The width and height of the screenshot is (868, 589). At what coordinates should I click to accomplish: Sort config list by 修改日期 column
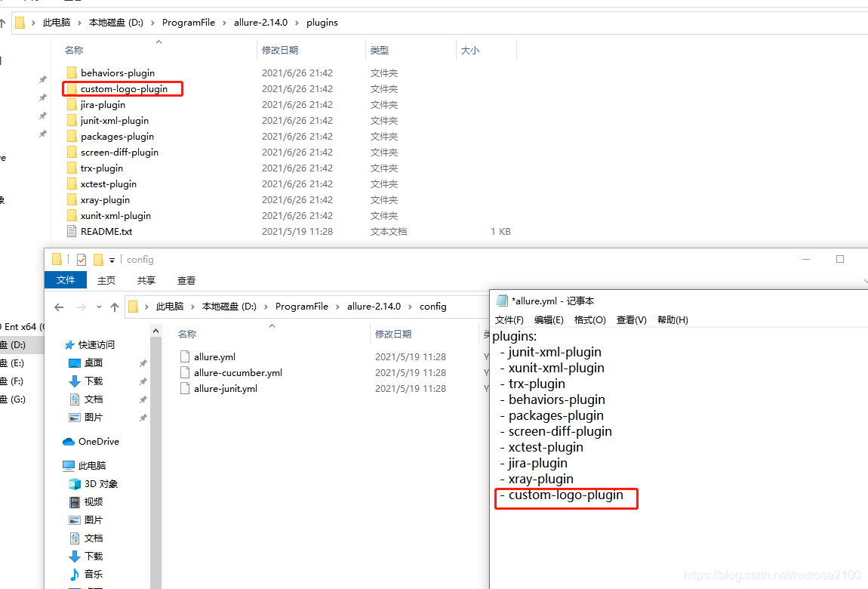[392, 335]
